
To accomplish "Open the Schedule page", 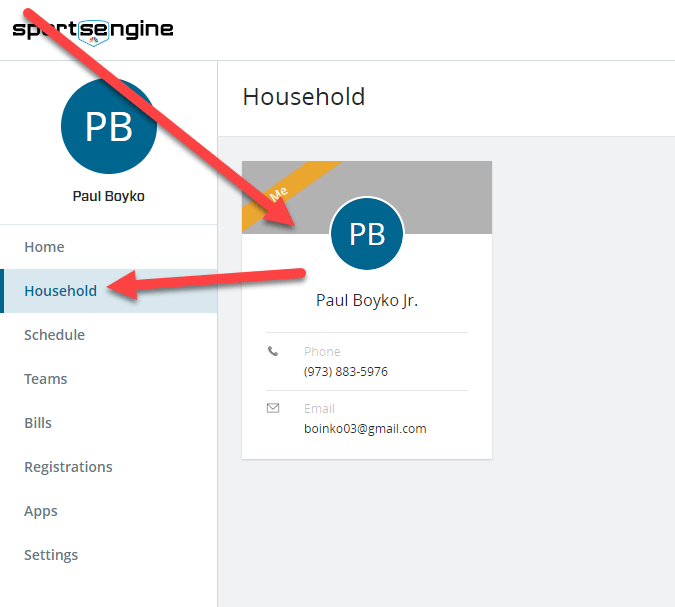I will [55, 335].
